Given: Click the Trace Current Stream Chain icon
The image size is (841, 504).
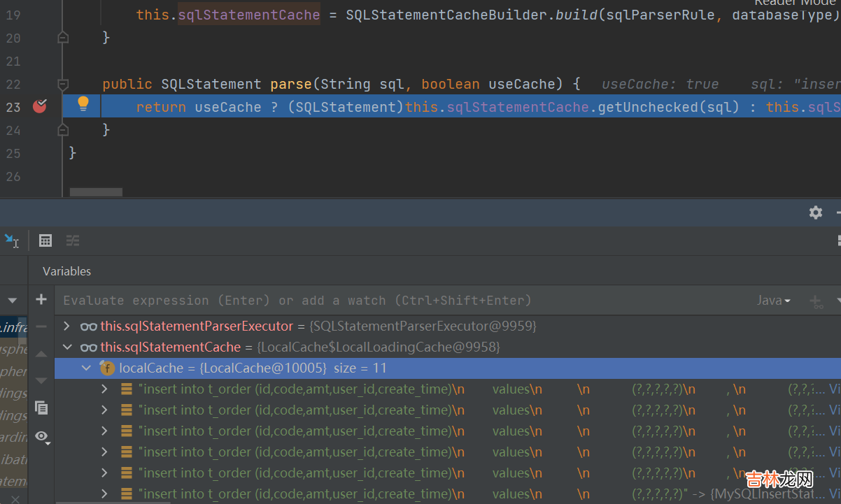Looking at the screenshot, I should pos(73,240).
